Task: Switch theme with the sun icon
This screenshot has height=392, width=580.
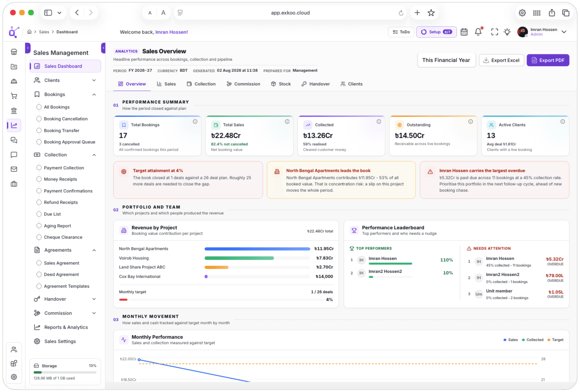Action: pos(507,32)
